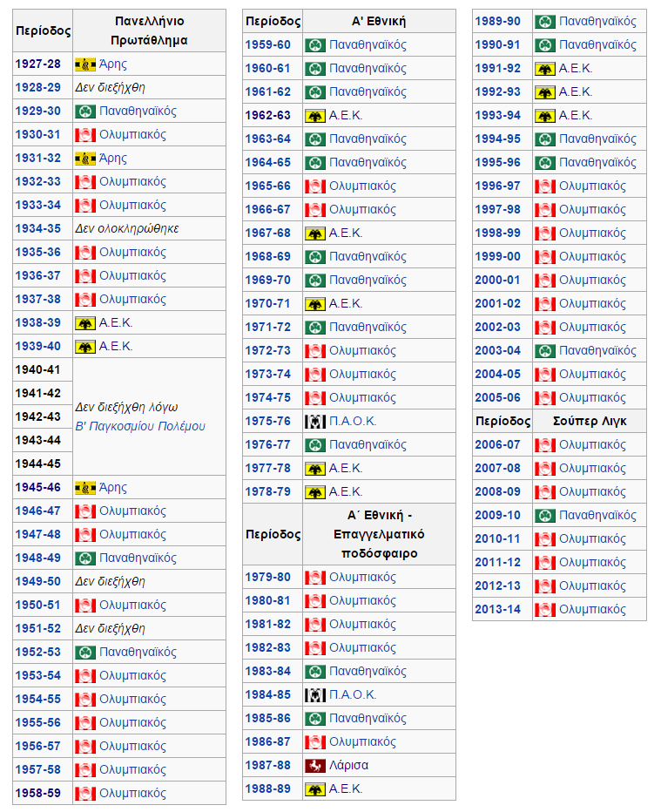The image size is (661, 812).
Task: Click the Π.Α.Ο.Κ. crest in the 1984-85 row
Action: coord(315,694)
